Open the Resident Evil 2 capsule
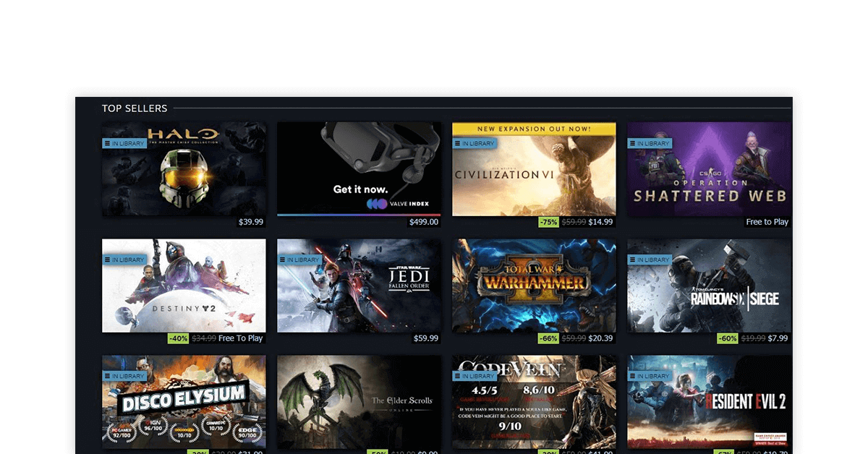Viewport: 868px width, 454px height. coord(709,402)
